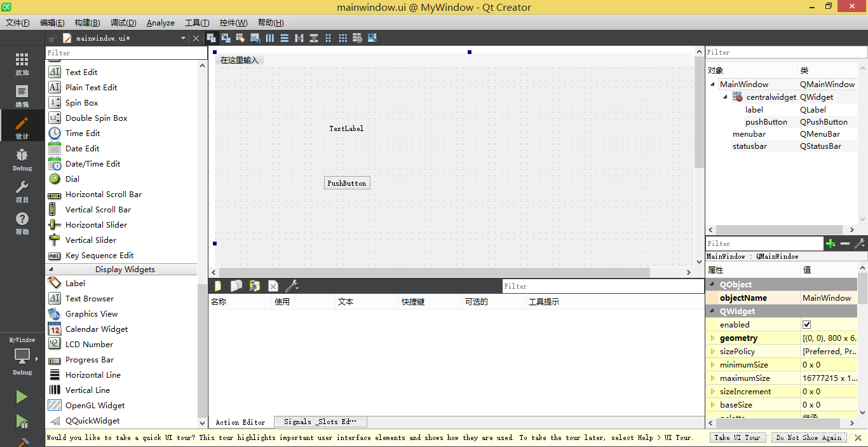Switch to Signals _Slots Editor tab
868x447 pixels.
click(x=320, y=422)
